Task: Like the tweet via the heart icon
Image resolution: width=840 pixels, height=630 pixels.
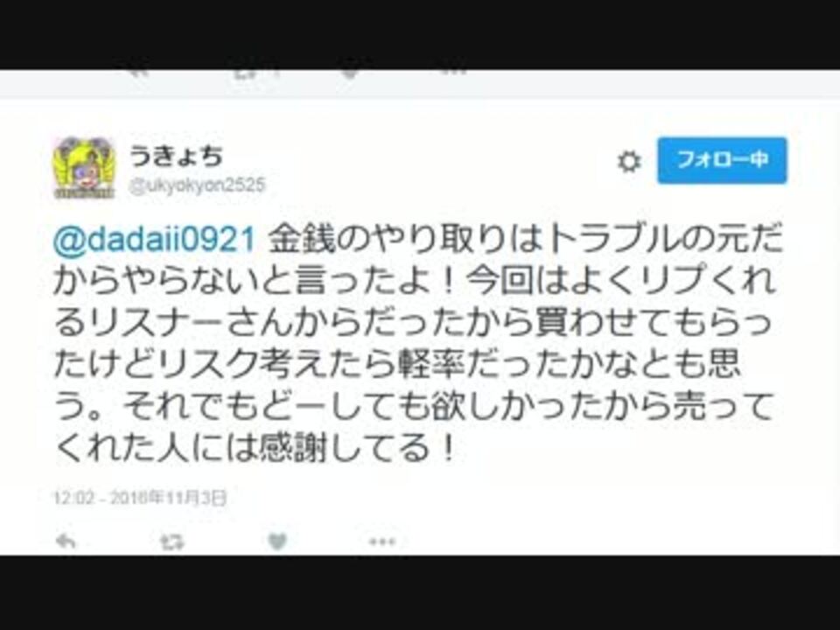Action: point(277,542)
